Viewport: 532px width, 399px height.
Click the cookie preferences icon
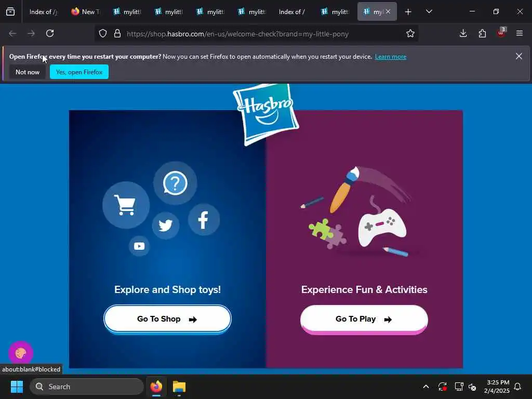click(21, 353)
